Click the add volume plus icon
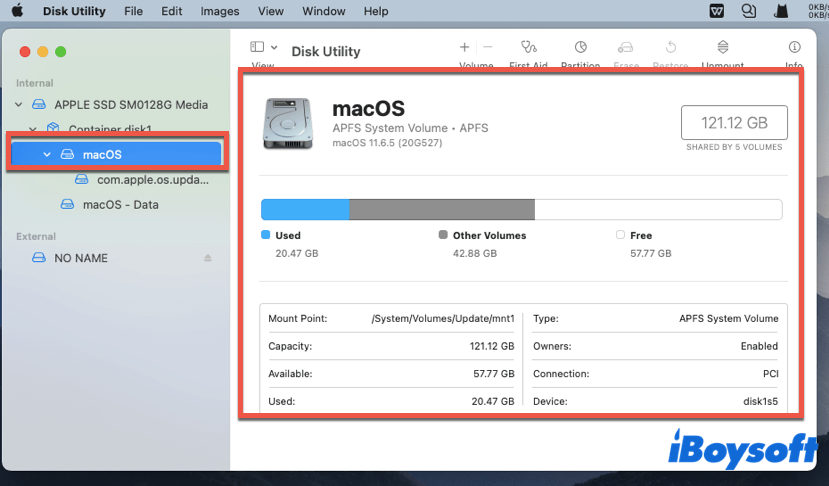This screenshot has width=829, height=486. [x=464, y=47]
